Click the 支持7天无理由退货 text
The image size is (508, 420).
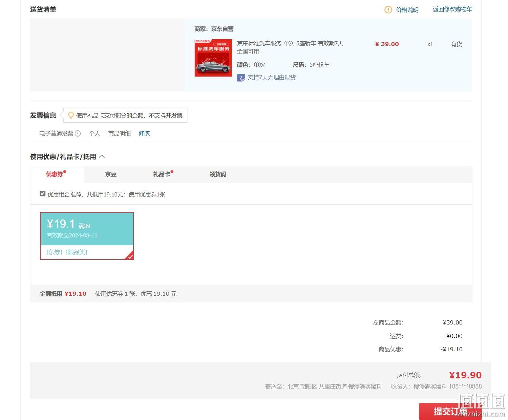point(272,77)
